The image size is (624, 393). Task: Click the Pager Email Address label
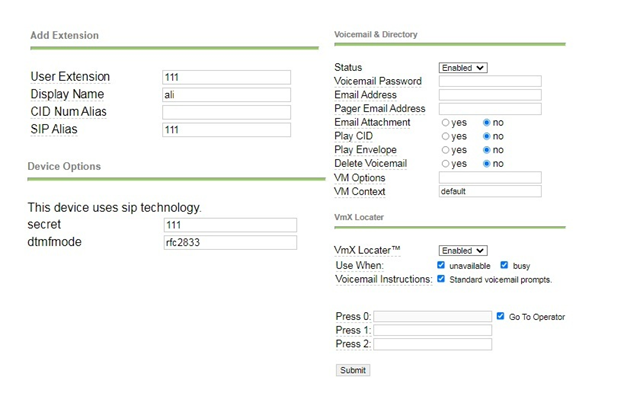pyautogui.click(x=380, y=109)
